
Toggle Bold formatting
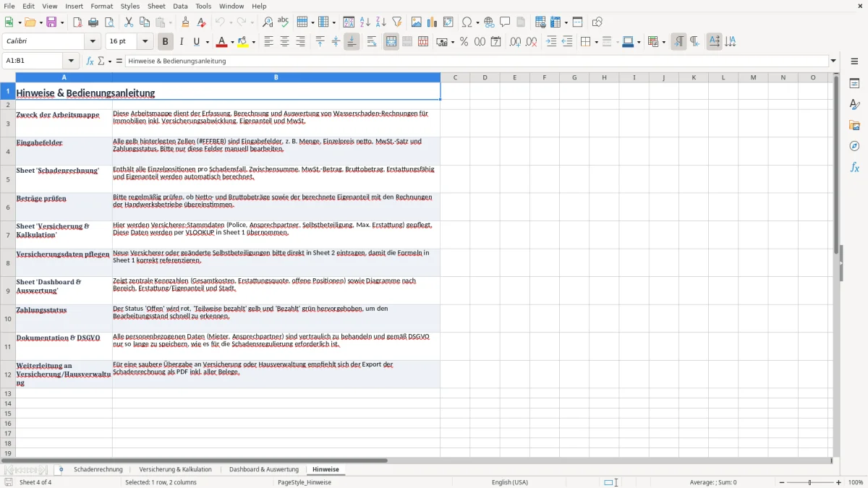pos(166,42)
